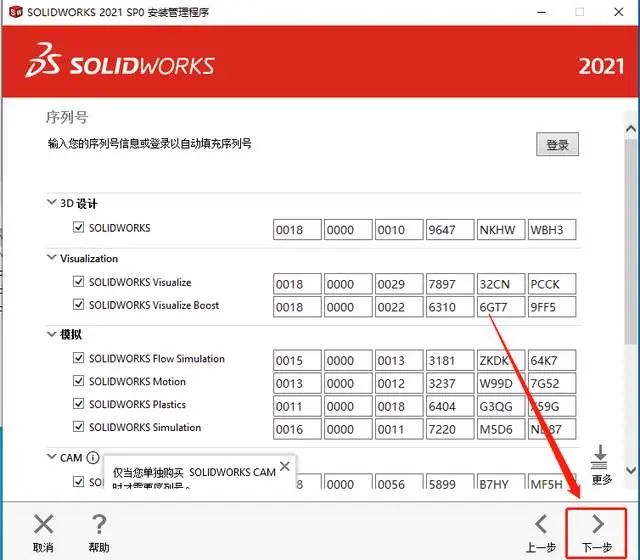Viewport: 640px width, 560px height.
Task: Click the Cancel (取消) X icon
Action: 44,524
